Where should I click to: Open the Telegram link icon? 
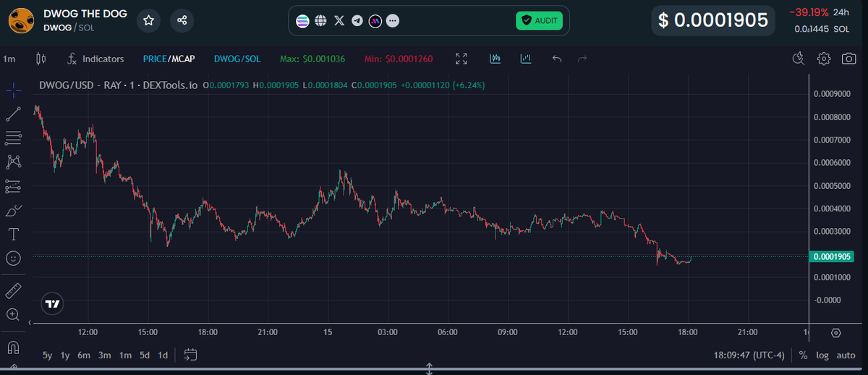coord(357,21)
